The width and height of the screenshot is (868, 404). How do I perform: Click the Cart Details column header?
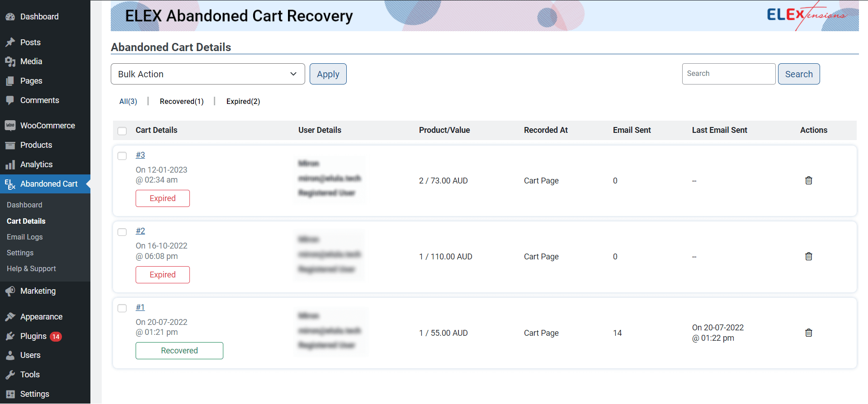tap(156, 130)
